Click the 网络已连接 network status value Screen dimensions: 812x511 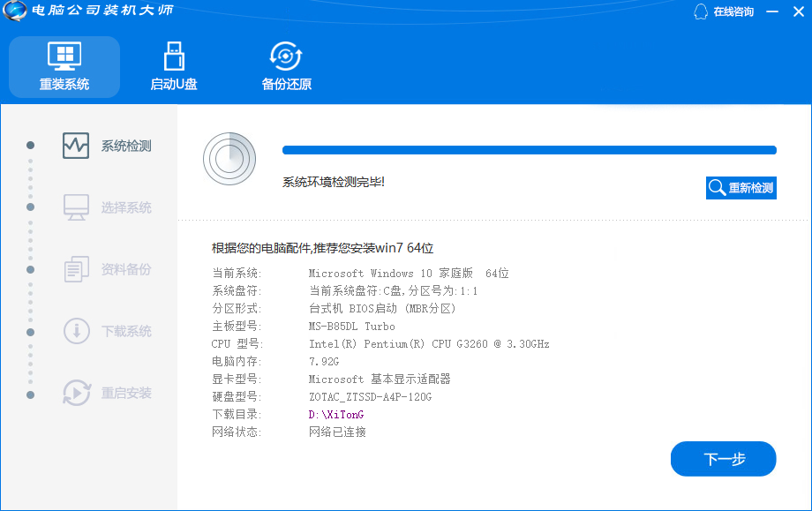337,432
